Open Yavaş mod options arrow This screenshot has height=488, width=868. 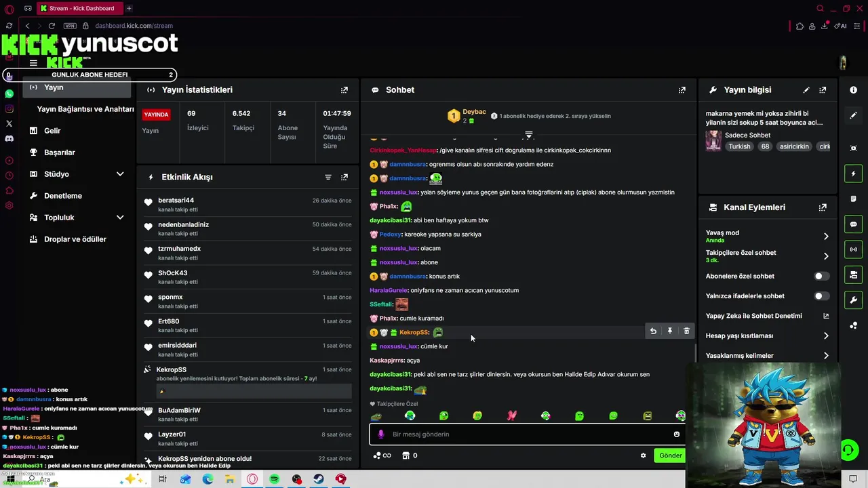pos(826,237)
